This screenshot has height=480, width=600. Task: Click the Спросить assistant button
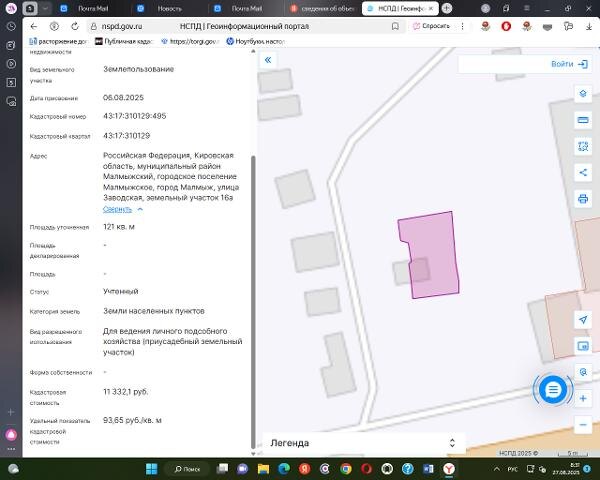point(431,26)
